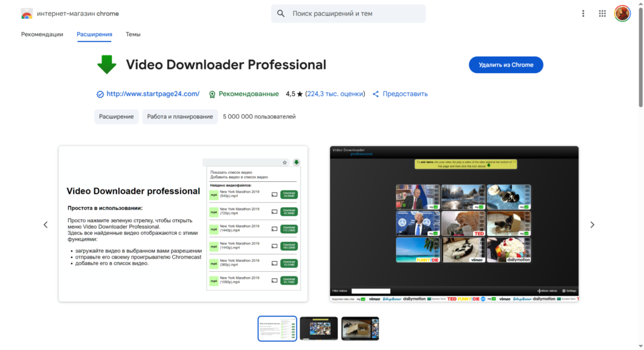Select the second screenshot thumbnail with video grid
The image size is (644, 350).
coord(319,329)
